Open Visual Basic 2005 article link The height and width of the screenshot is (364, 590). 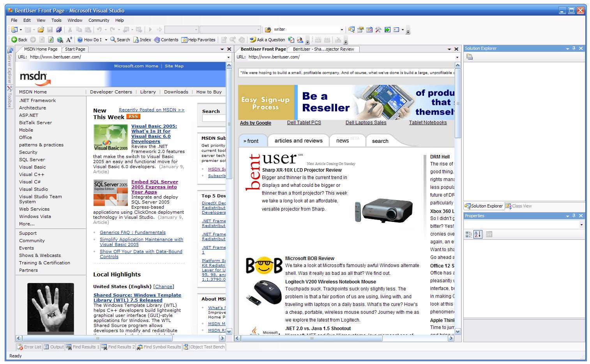[x=154, y=134]
